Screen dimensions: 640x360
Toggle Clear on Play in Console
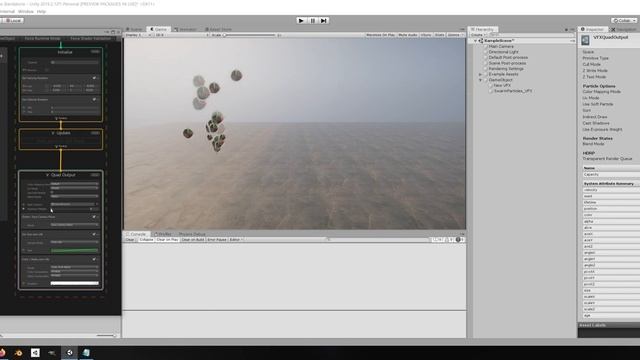(167, 240)
